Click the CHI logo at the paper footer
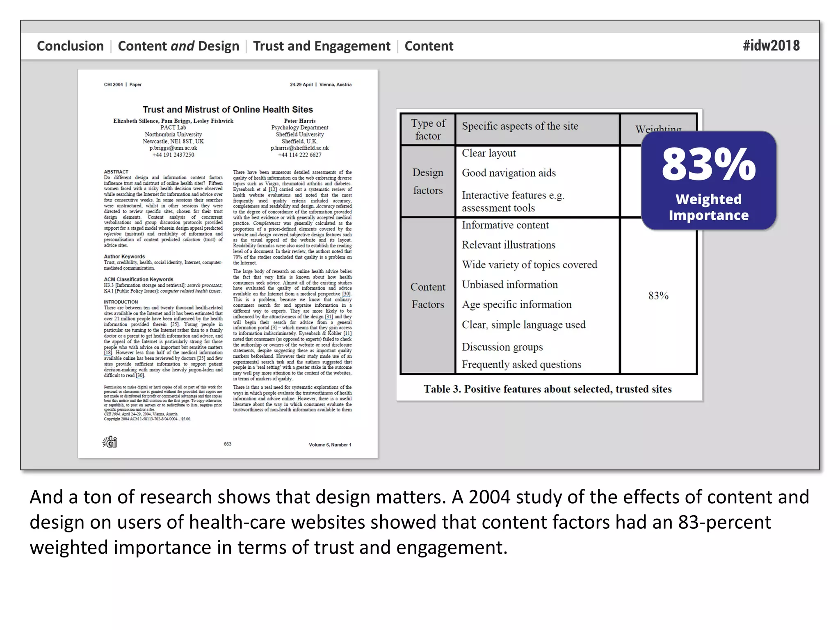Viewport: 840px width, 630px height. coord(110,442)
